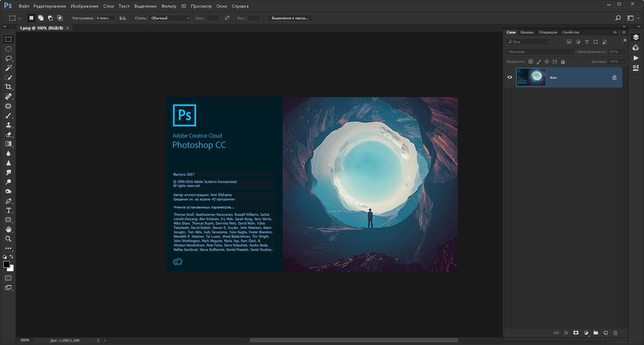Click the background color swatch
This screenshot has height=345, width=644.
click(11, 269)
